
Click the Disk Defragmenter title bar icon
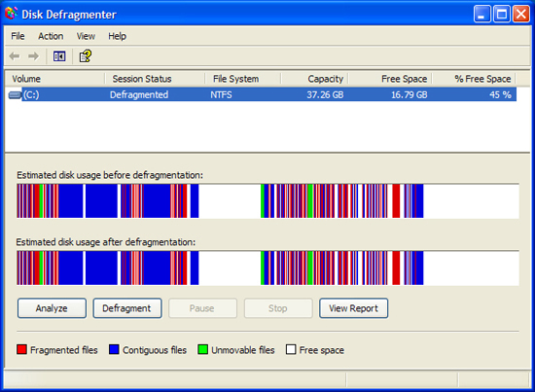click(x=12, y=14)
